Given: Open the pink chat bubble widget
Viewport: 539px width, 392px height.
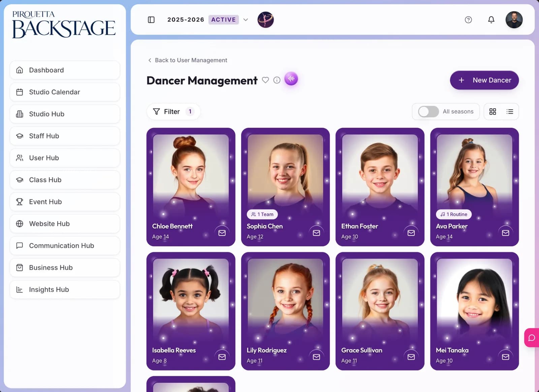Looking at the screenshot, I should click(x=532, y=338).
